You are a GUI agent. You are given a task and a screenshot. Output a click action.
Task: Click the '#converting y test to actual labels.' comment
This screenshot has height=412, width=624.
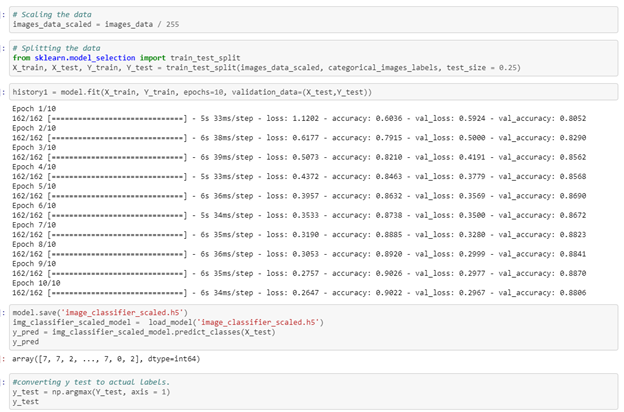click(91, 382)
